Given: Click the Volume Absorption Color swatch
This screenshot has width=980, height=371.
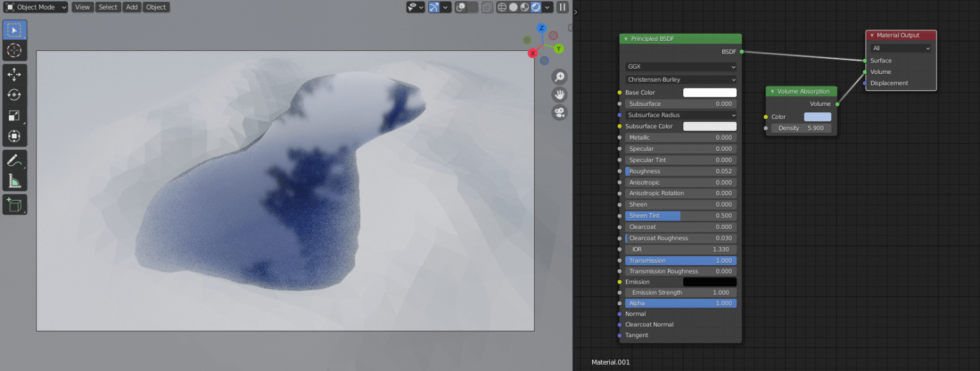Looking at the screenshot, I should coord(817,117).
